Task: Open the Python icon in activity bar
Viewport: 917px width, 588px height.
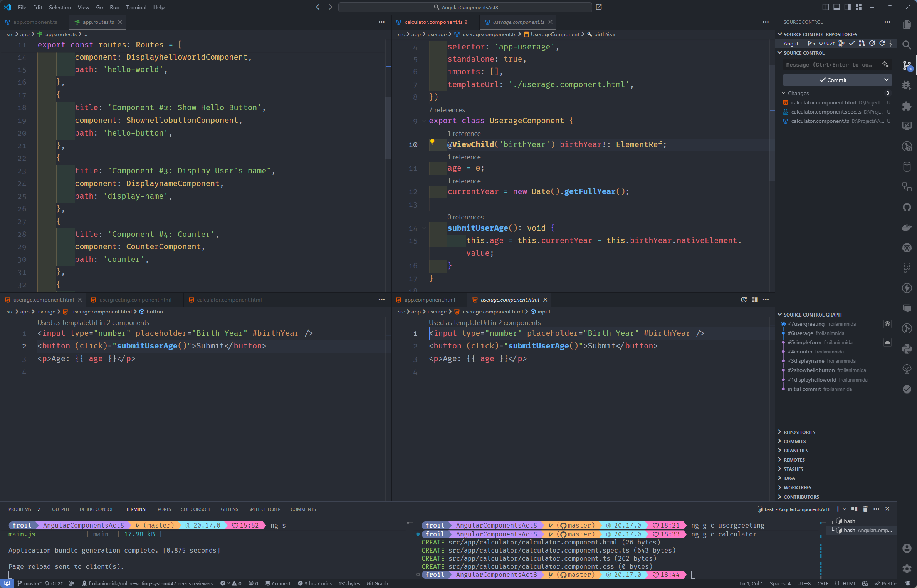Action: pos(907,349)
